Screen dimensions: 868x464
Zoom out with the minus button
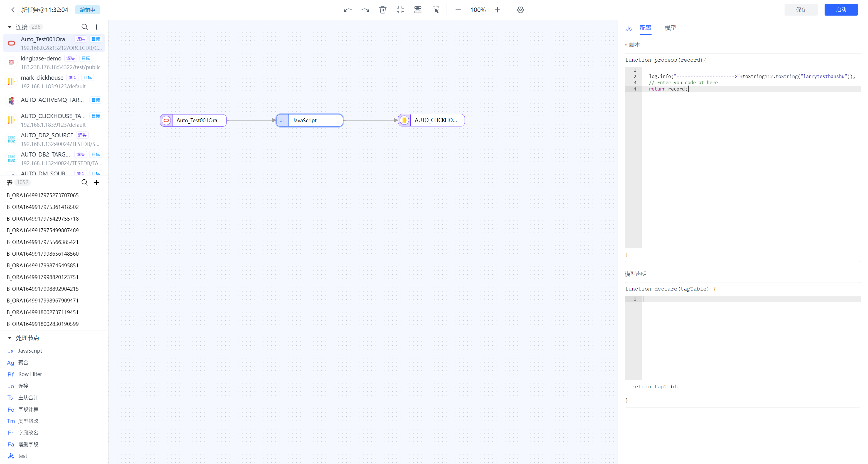coord(458,10)
